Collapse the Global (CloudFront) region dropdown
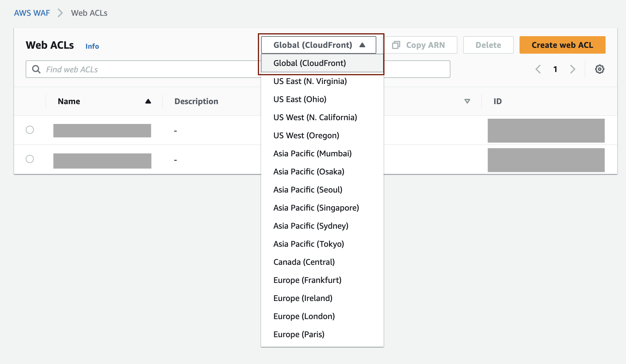Viewport: 626px width, 364px height. (319, 45)
